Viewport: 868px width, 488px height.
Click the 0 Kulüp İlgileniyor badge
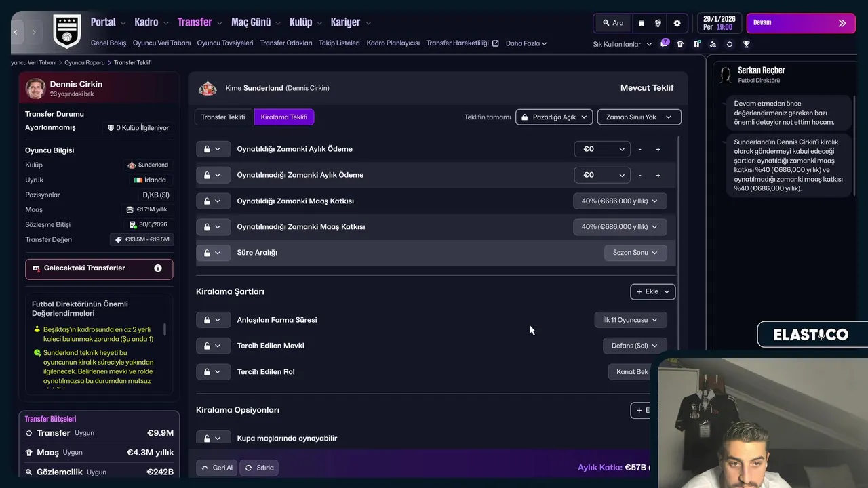tap(138, 128)
